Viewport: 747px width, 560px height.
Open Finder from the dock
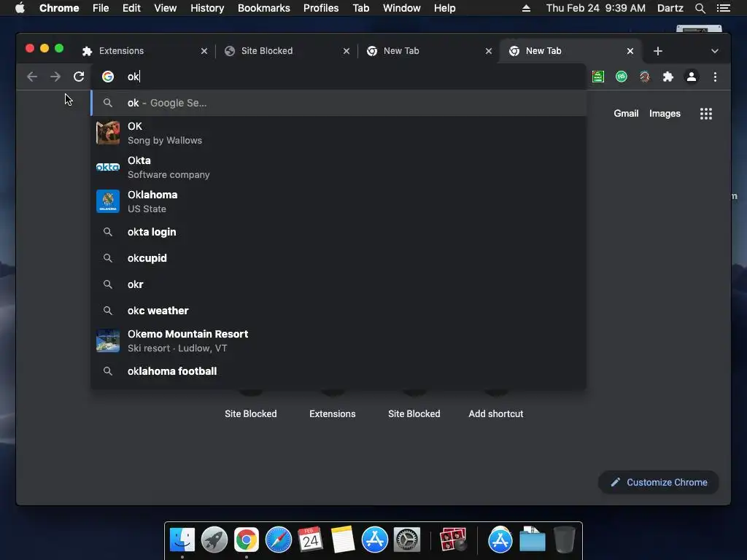tap(182, 540)
